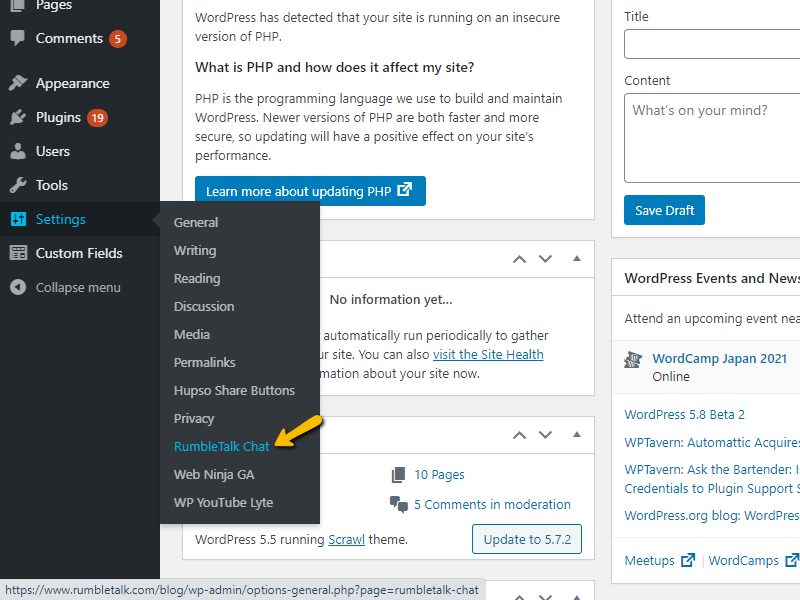Toggle the Site Health panel triangle
This screenshot has width=800, height=600.
point(576,258)
